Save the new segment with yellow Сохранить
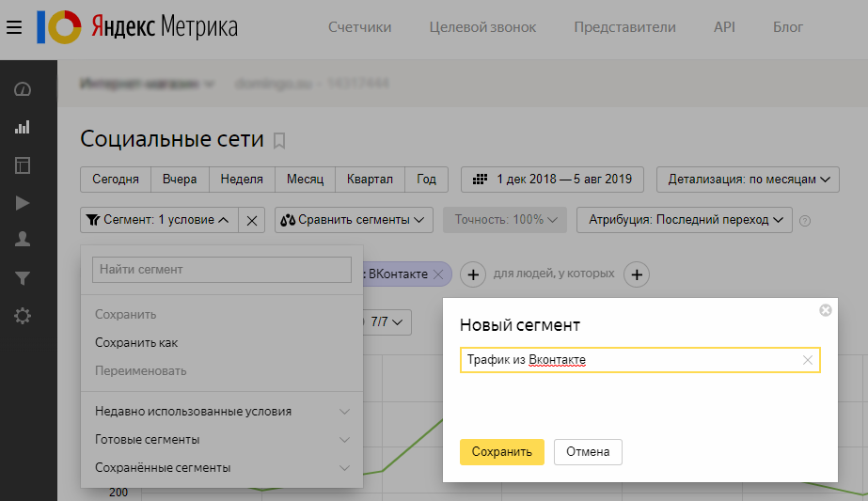This screenshot has width=868, height=501. pyautogui.click(x=502, y=452)
